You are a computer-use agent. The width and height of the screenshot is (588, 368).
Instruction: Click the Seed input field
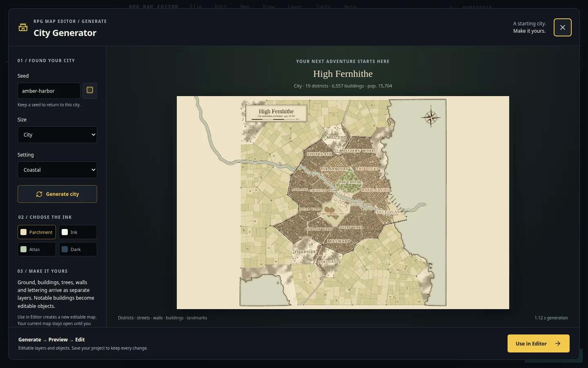click(x=49, y=91)
